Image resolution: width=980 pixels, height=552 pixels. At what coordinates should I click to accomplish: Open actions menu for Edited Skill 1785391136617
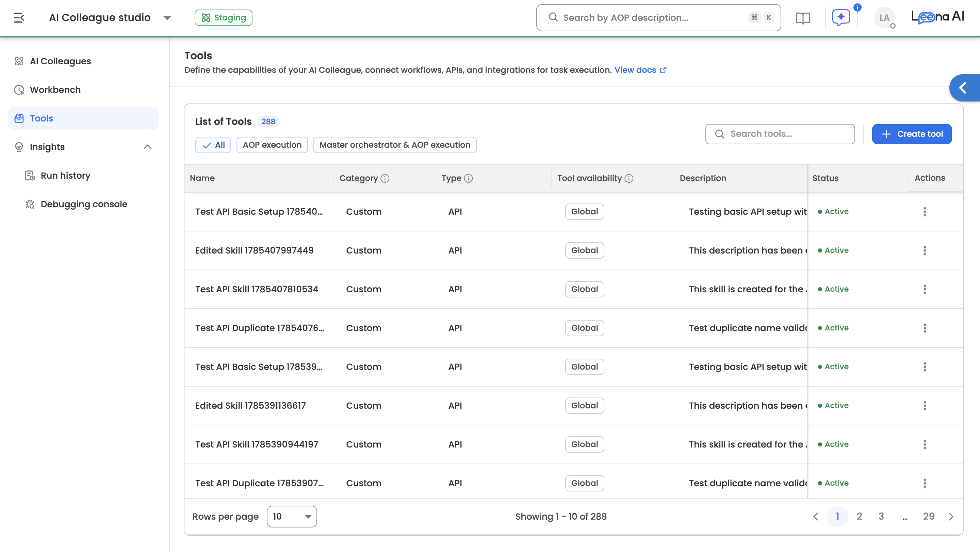pyautogui.click(x=925, y=406)
